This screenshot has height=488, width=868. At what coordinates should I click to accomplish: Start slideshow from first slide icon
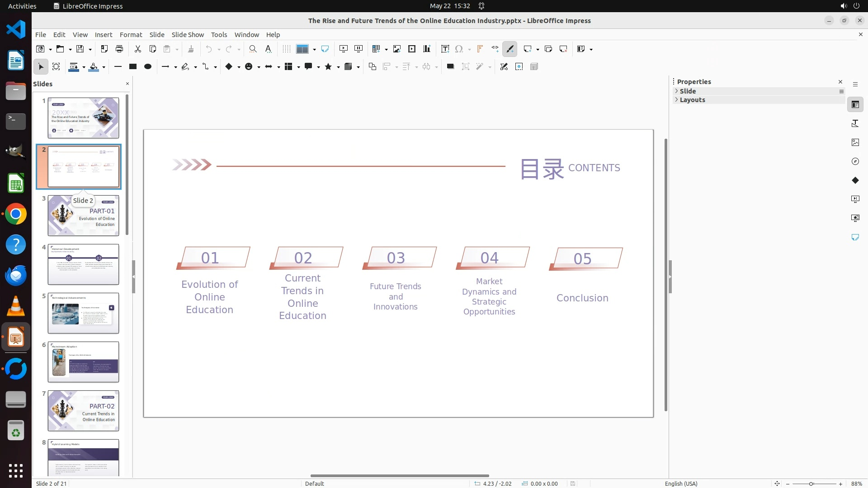[344, 49]
